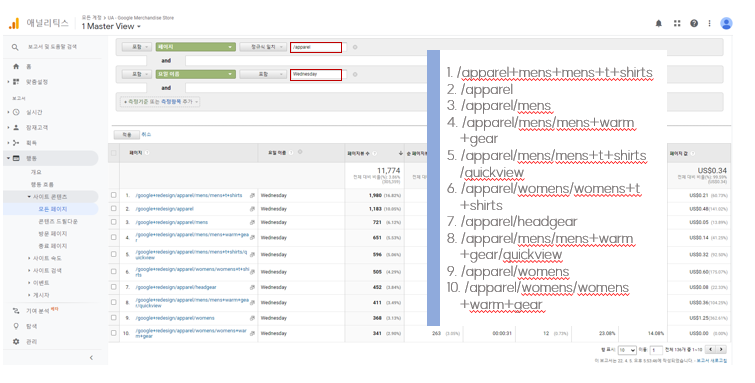755x383 pixels.
Task: Select 모든 페이지 in sidebar
Action: (x=53, y=210)
